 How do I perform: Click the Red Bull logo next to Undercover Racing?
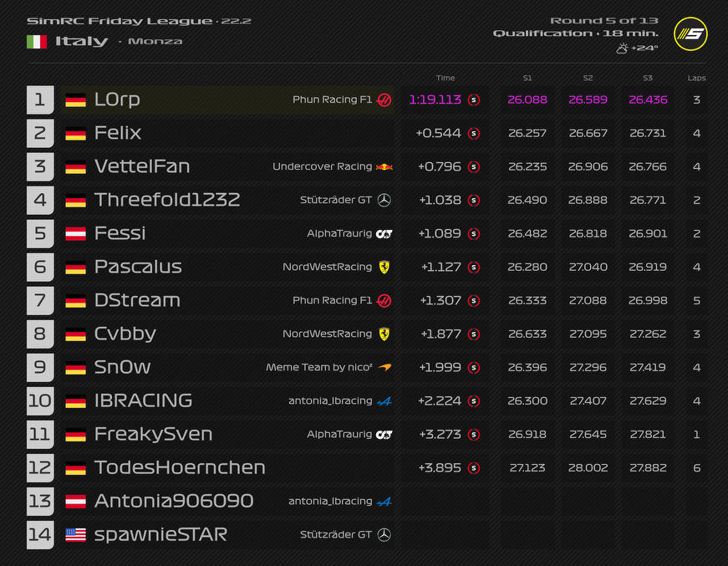click(384, 166)
